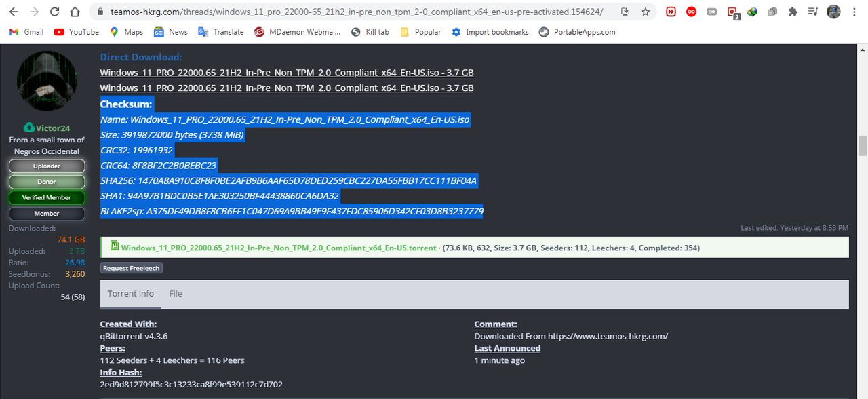Open the Chrome profile avatar
This screenshot has width=868, height=399.
(x=833, y=12)
